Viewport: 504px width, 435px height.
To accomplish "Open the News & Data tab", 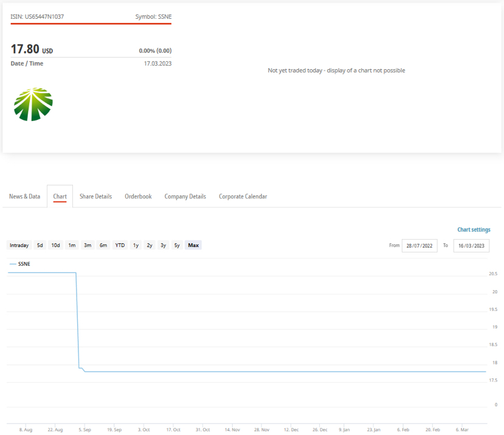I will pos(25,197).
